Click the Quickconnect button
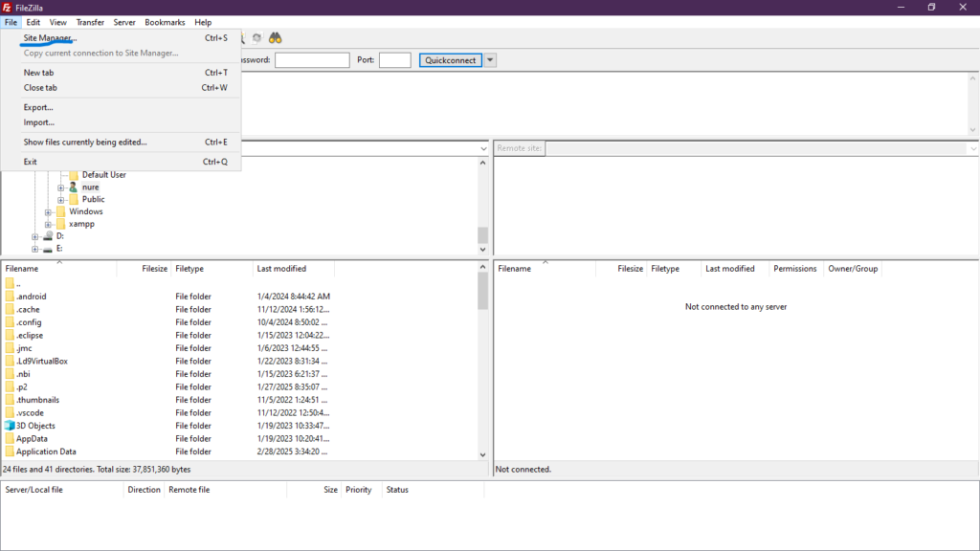980x551 pixels. pos(451,60)
